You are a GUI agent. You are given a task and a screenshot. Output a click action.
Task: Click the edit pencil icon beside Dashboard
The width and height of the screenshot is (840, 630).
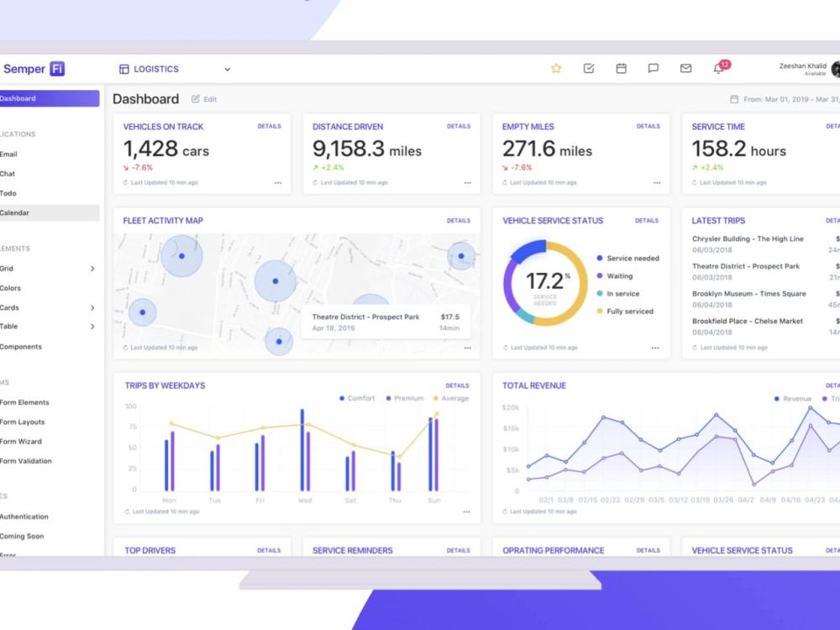point(196,99)
